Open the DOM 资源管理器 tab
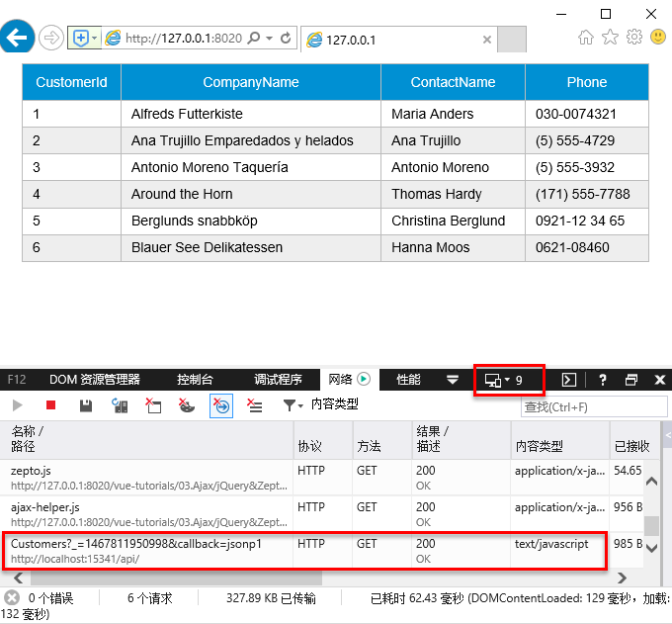Screen dimensions: 672x624 [95, 380]
